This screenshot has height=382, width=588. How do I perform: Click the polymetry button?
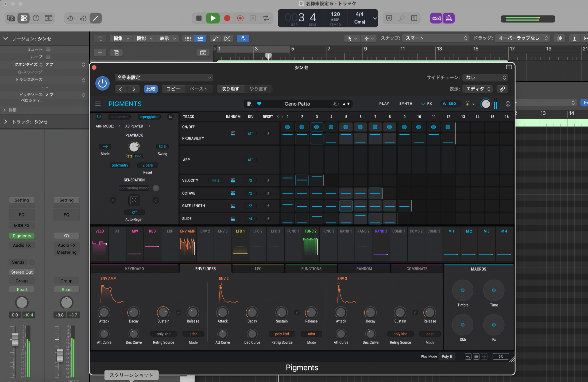pos(120,165)
